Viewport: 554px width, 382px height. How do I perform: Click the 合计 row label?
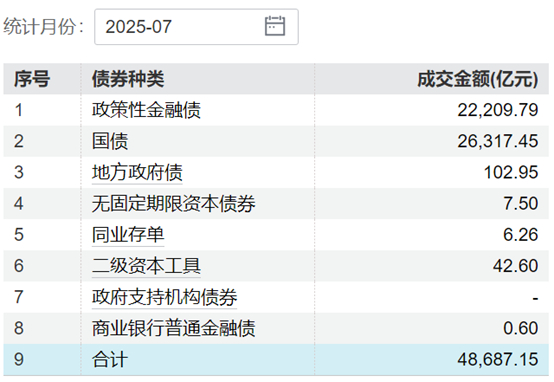click(110, 359)
